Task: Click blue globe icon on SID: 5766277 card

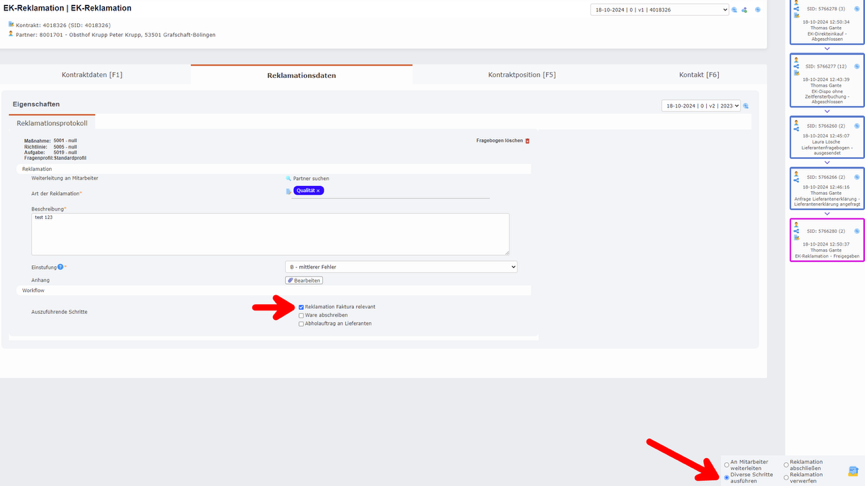Action: coord(857,67)
